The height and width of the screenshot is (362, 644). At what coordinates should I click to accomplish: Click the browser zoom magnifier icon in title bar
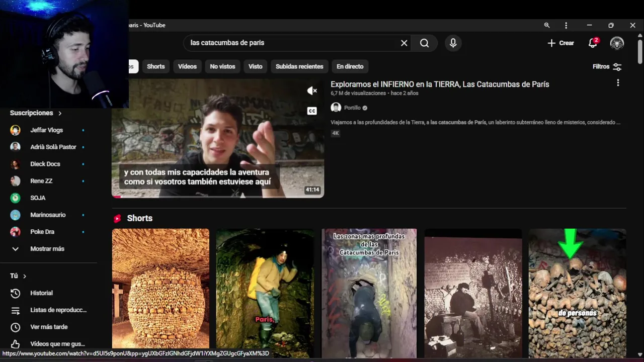[547, 25]
